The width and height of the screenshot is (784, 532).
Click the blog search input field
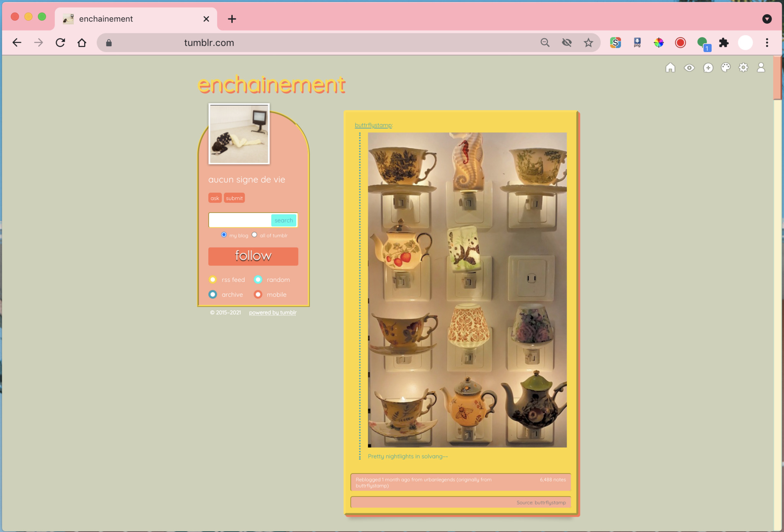tap(240, 220)
